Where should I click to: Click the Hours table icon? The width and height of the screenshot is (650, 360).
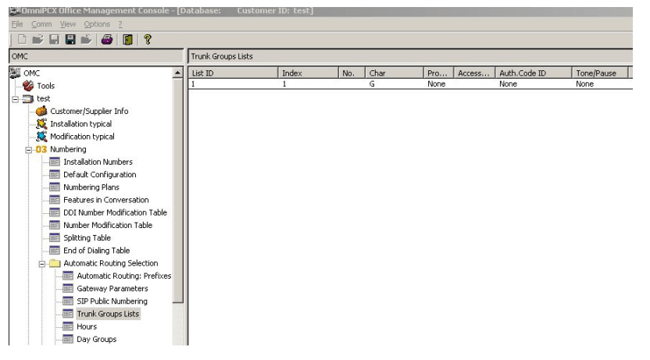click(68, 326)
